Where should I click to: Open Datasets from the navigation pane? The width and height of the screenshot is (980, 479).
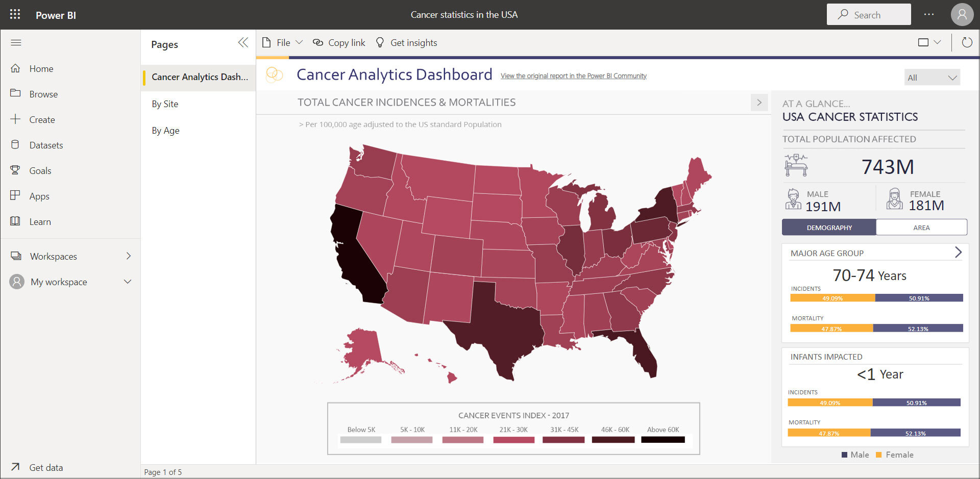(x=15, y=145)
